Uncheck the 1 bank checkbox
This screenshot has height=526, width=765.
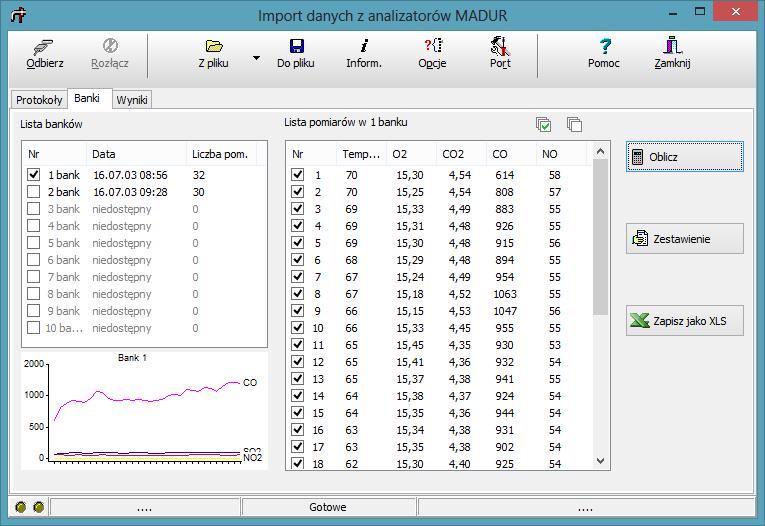pos(33,175)
